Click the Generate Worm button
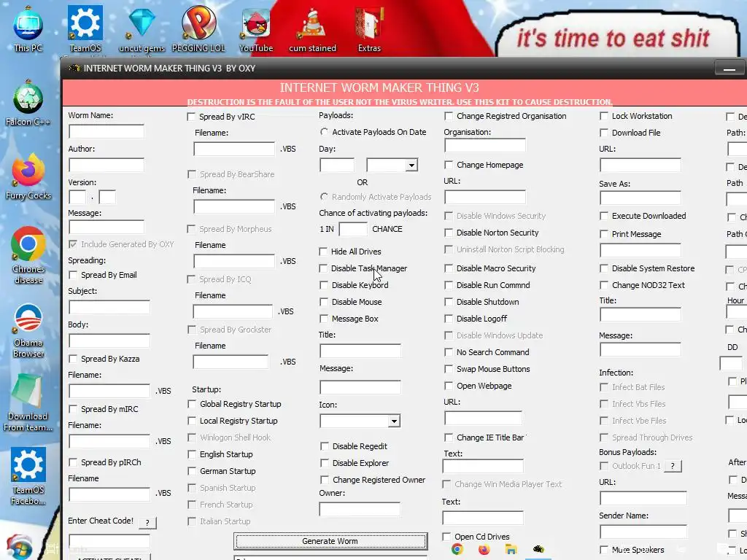 330,541
